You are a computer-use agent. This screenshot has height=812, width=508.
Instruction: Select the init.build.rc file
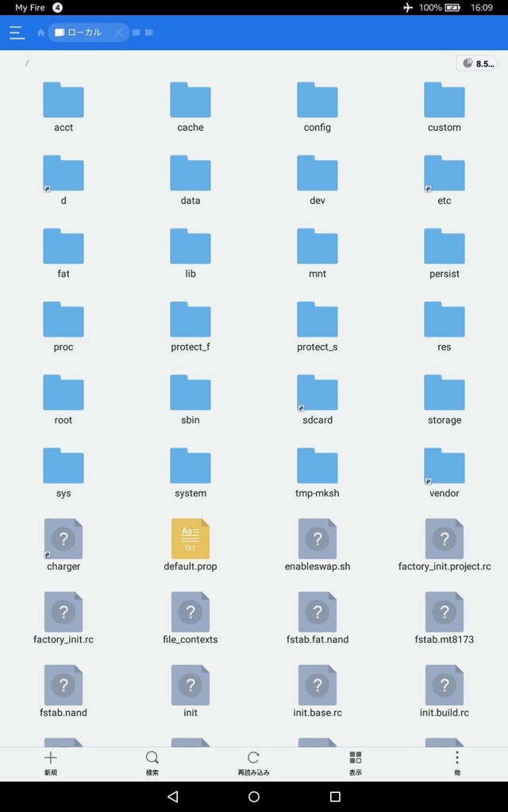click(444, 691)
